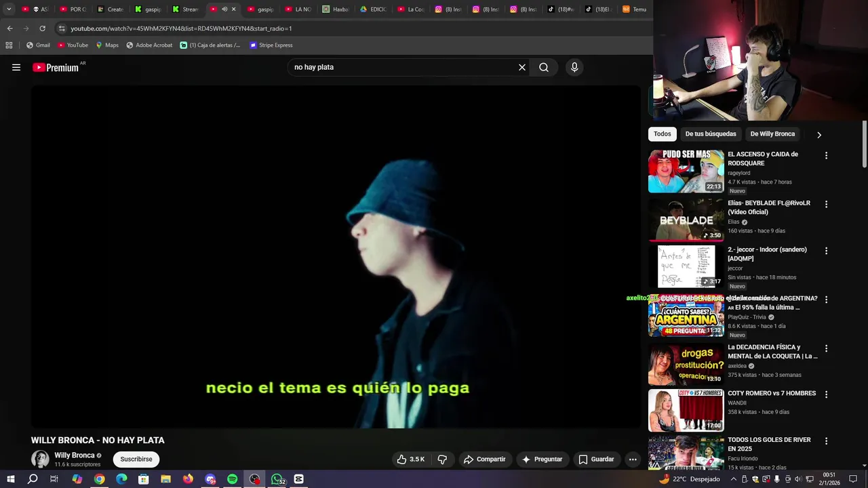This screenshot has width=868, height=488.
Task: Open options for TODOS LOS GOLES video
Action: tap(826, 441)
